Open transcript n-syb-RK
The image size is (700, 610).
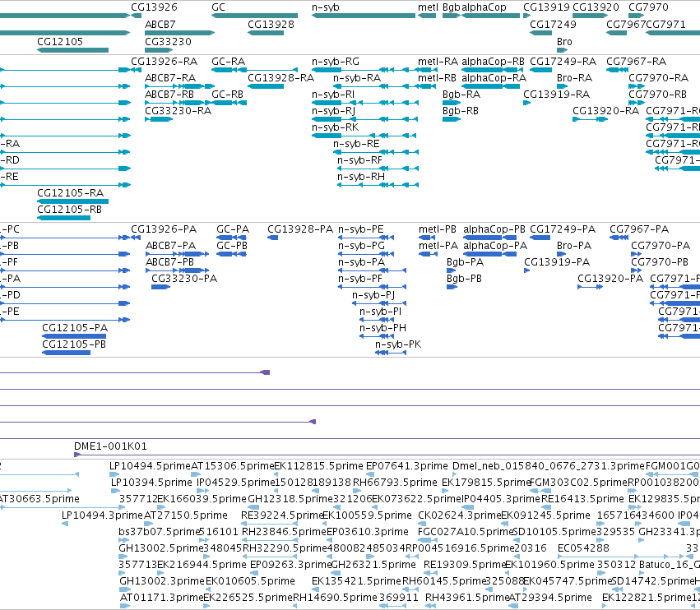336,127
